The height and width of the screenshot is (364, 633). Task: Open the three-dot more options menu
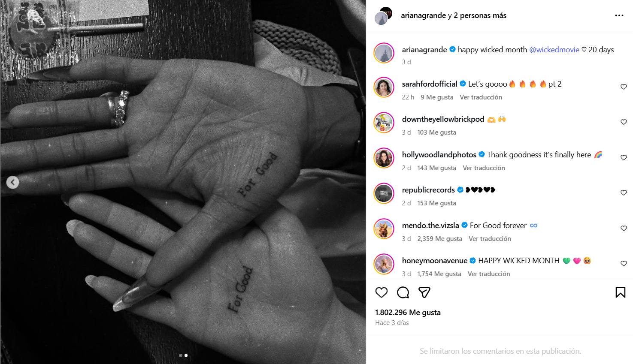coord(619,15)
